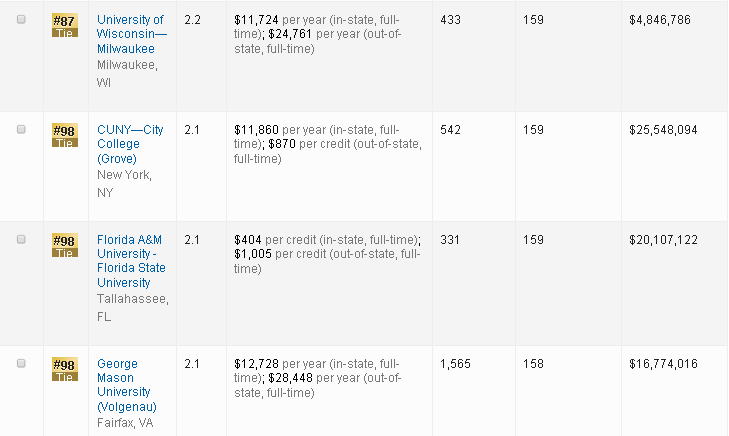Image resolution: width=729 pixels, height=436 pixels.
Task: Select the 1,565 enrollment figure
Action: tap(456, 364)
